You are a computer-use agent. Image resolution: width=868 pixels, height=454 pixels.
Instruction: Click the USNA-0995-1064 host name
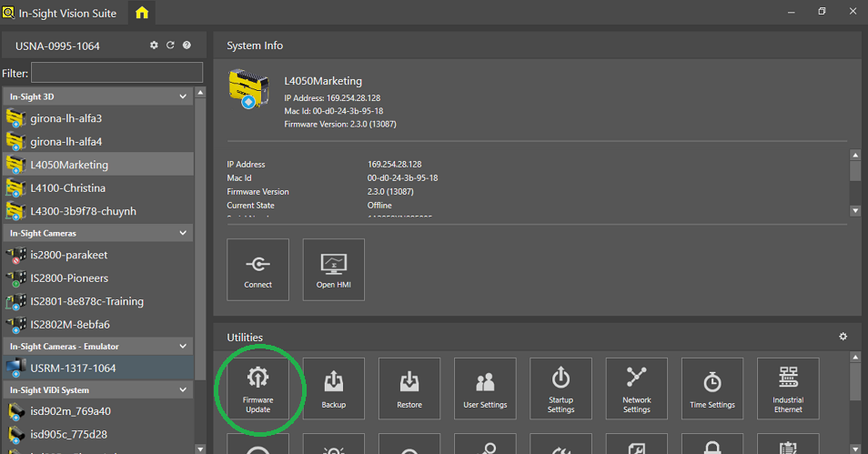coord(57,46)
